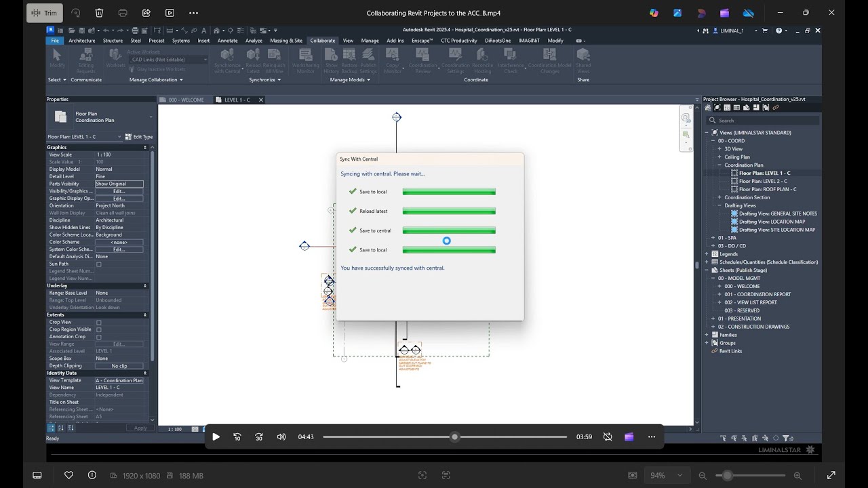
Task: Click the volume speaker icon
Action: [x=281, y=437]
